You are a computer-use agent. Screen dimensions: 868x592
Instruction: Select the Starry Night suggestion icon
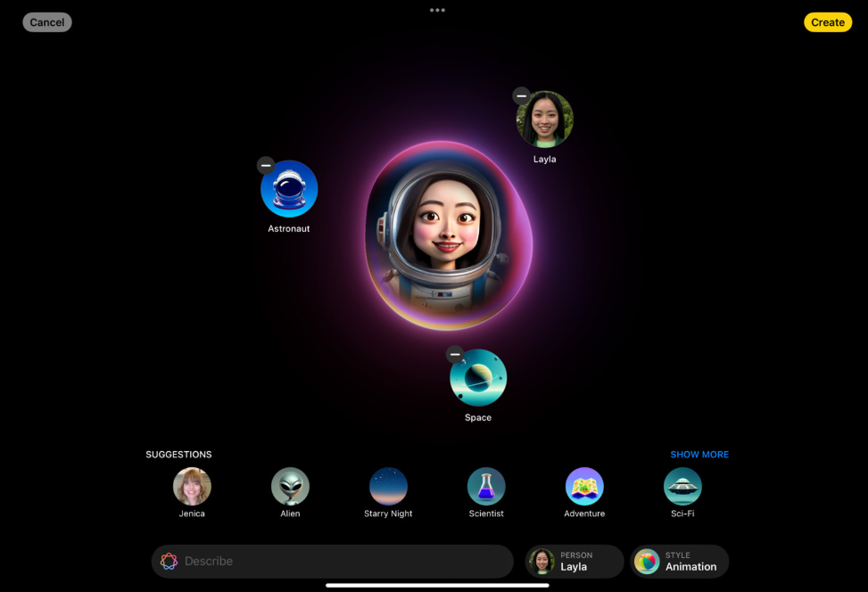click(x=388, y=487)
